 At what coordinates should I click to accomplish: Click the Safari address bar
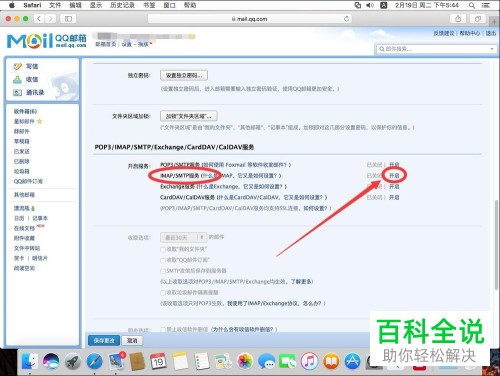point(250,19)
